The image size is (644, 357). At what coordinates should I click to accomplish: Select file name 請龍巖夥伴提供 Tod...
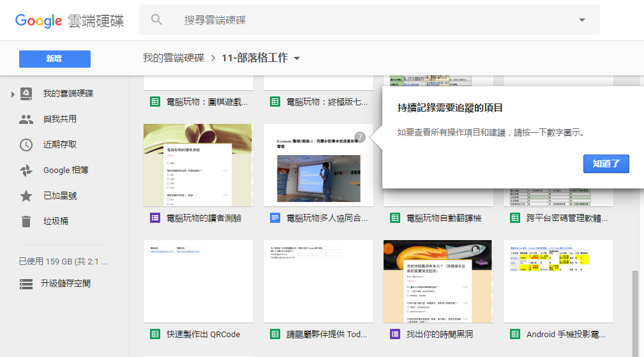pos(327,335)
